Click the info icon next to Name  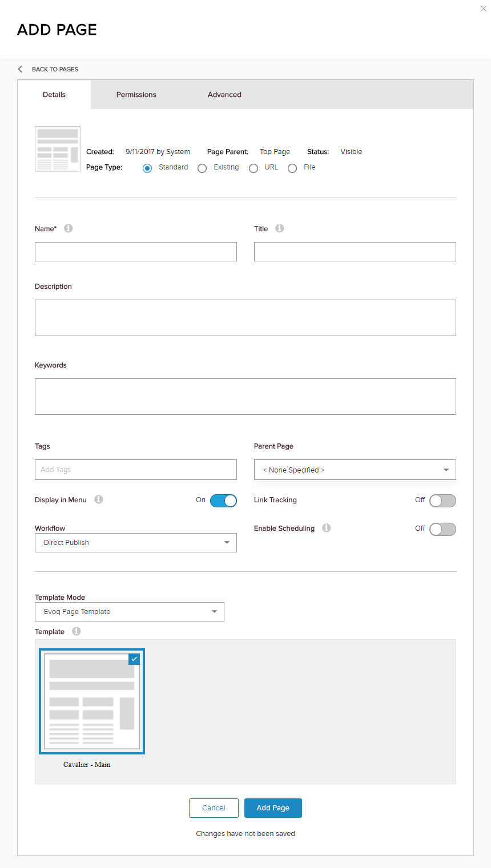(69, 228)
